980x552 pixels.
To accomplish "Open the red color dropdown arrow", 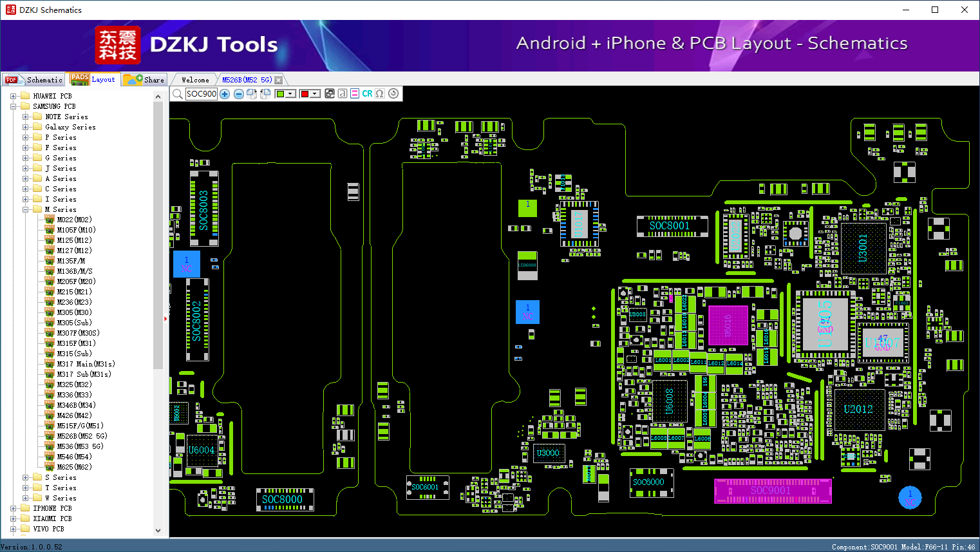I will (315, 94).
